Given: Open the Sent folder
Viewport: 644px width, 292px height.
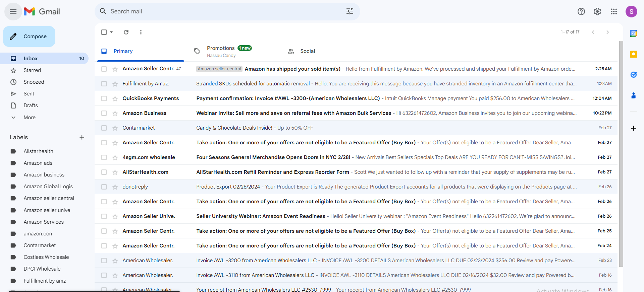Looking at the screenshot, I should 44,94.
